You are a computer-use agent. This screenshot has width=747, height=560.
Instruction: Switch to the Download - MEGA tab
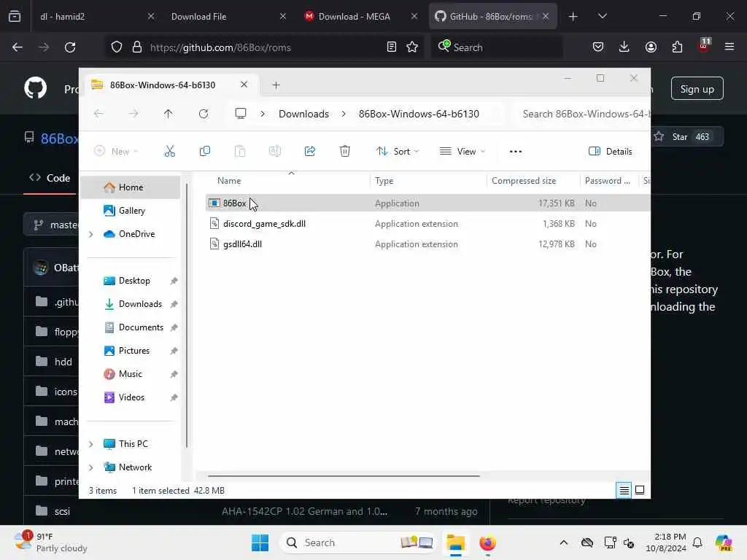pos(362,16)
